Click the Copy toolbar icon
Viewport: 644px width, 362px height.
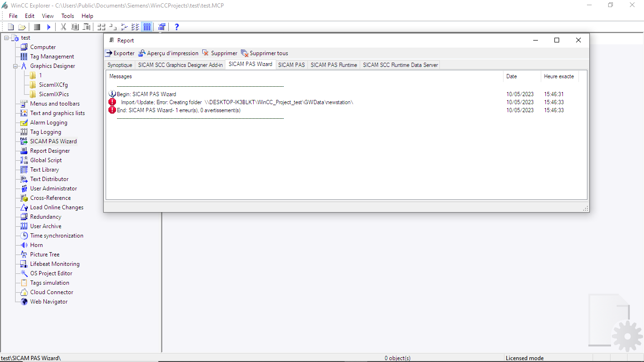tap(75, 27)
